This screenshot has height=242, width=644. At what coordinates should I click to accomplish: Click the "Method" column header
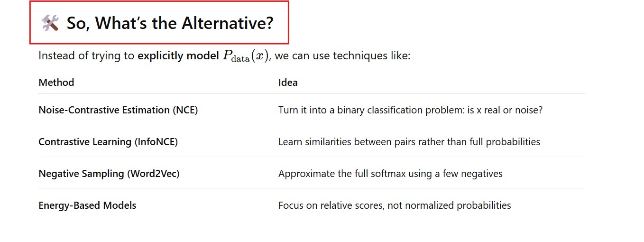tap(56, 83)
